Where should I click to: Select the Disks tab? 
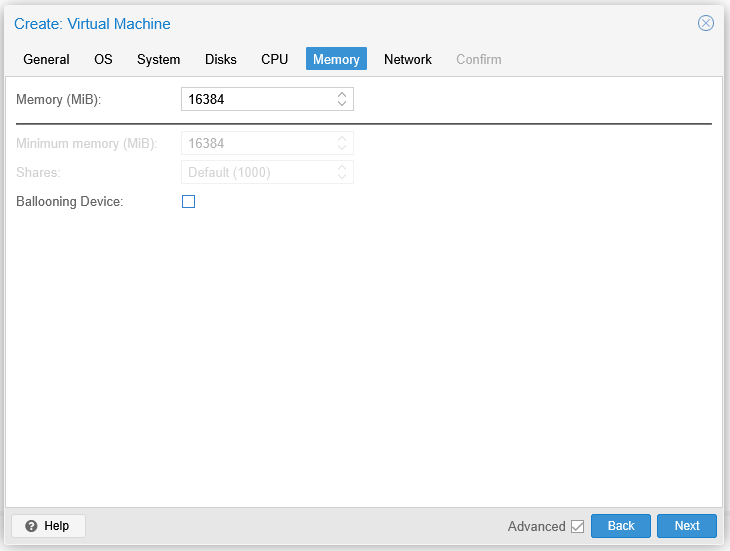pos(221,59)
